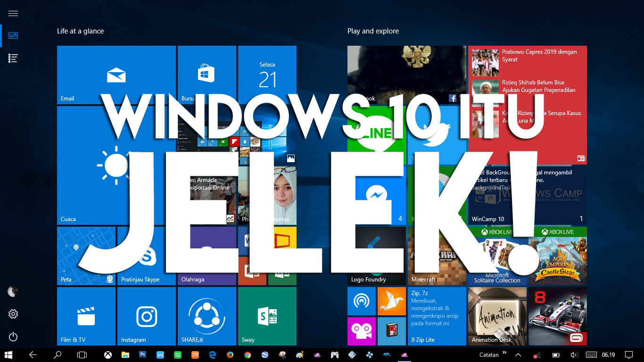Open Settings from the sidebar gear

click(13, 314)
